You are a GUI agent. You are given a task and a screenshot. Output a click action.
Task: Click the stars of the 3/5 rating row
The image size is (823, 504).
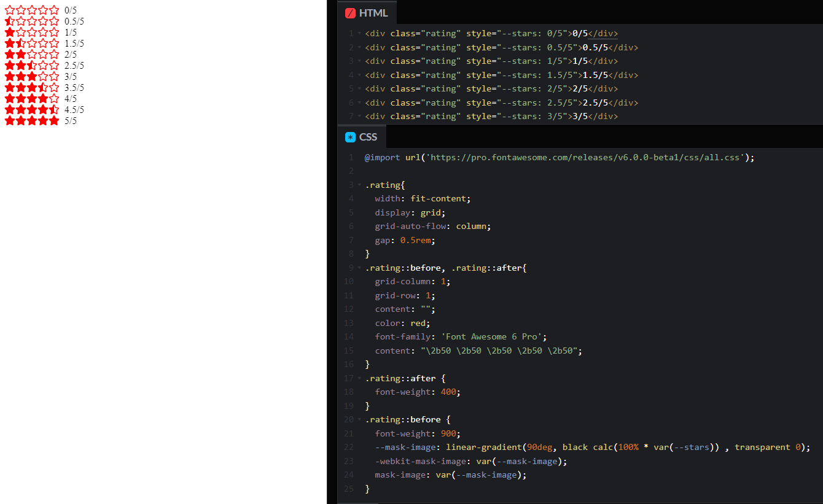(32, 76)
